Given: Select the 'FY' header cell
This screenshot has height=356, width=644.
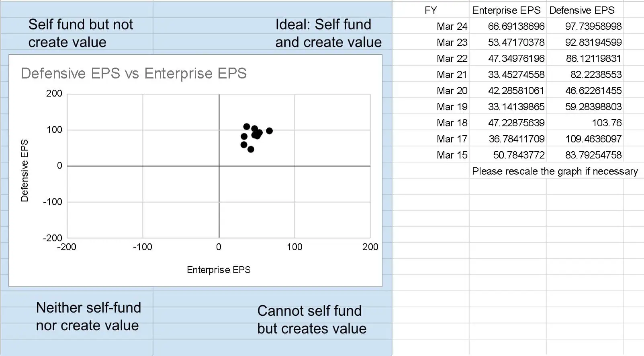Looking at the screenshot, I should pos(431,10).
